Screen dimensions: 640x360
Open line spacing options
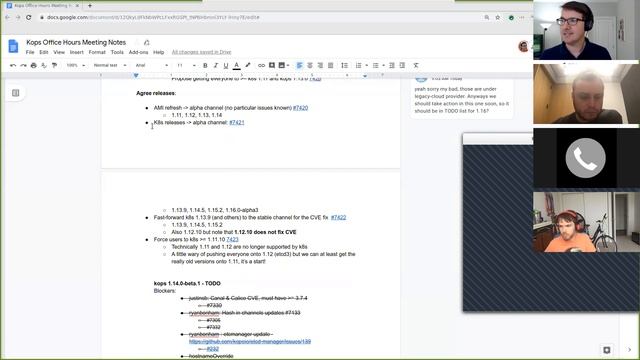click(344, 65)
